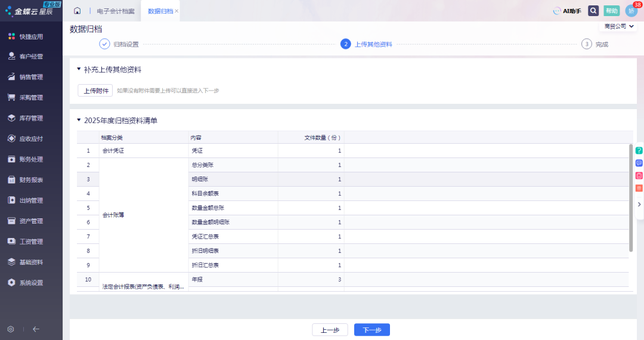Collapse the sidebar with the left arrow icon
This screenshot has width=644, height=340.
36,329
